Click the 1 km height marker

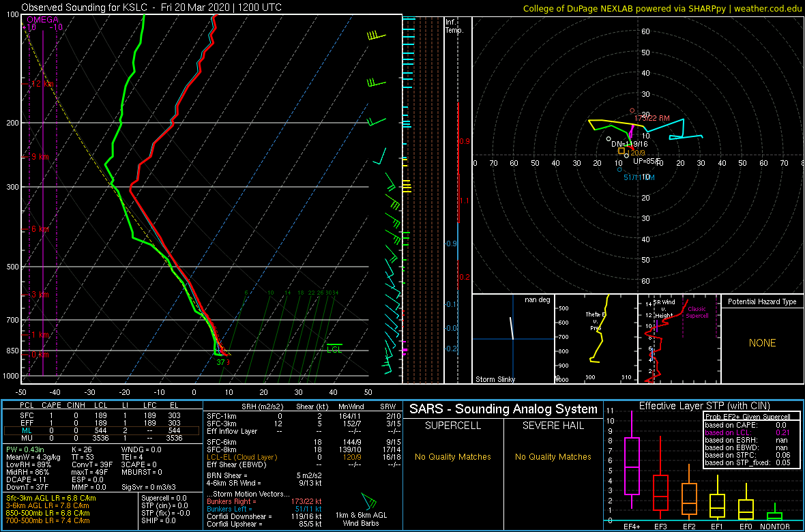click(36, 335)
